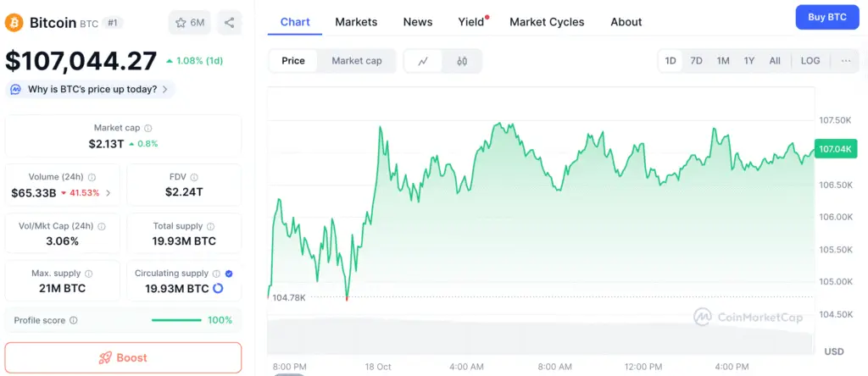
Task: Select the Price chart toggle
Action: pos(293,61)
